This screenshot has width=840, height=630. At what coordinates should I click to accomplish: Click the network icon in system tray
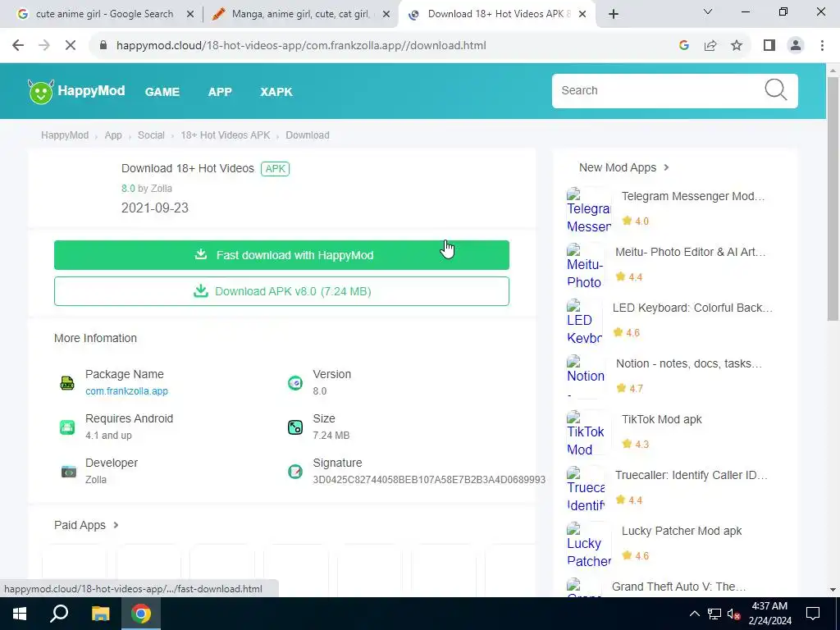[x=714, y=614]
